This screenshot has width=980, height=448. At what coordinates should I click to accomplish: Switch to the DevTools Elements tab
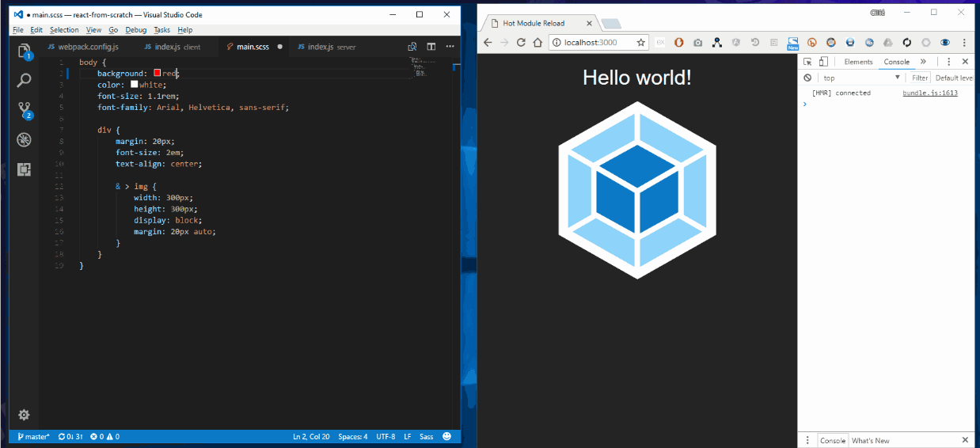tap(858, 62)
